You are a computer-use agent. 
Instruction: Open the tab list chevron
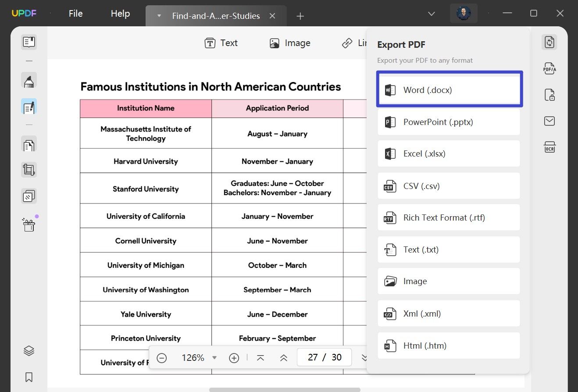(x=431, y=14)
